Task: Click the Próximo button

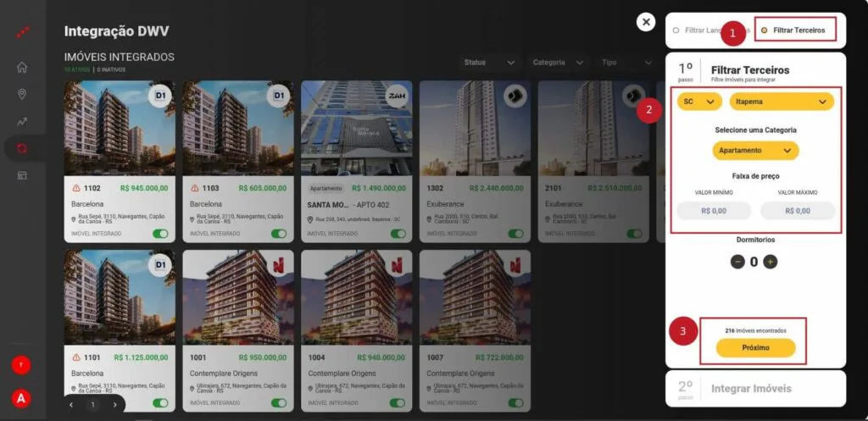Action: pyautogui.click(x=755, y=347)
